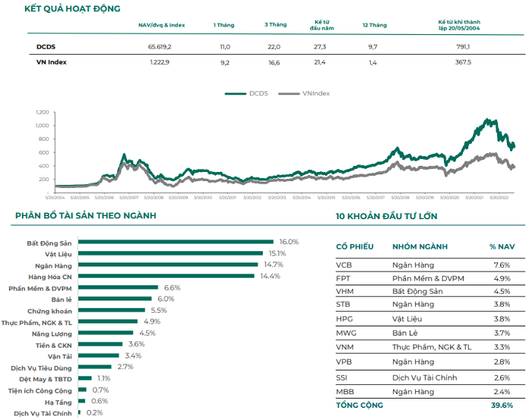Click the VNIndex legend marker above chart
This screenshot has height=420, width=532.
click(290, 94)
